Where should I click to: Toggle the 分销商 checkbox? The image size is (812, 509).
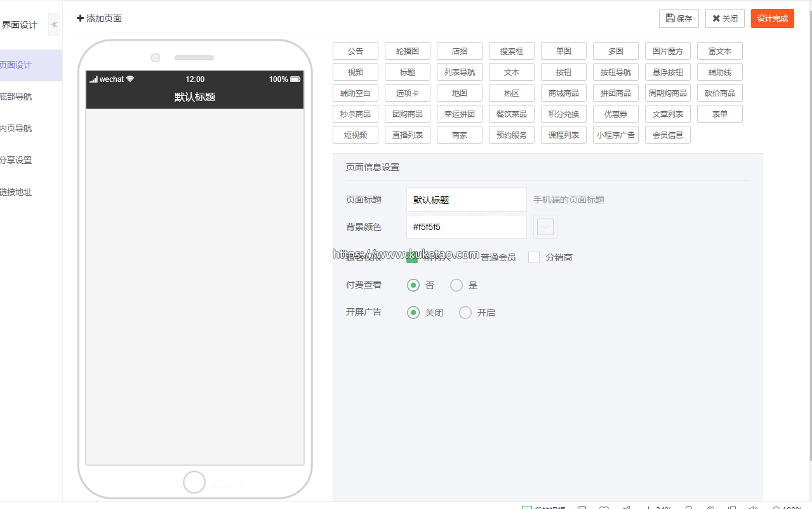pyautogui.click(x=534, y=257)
